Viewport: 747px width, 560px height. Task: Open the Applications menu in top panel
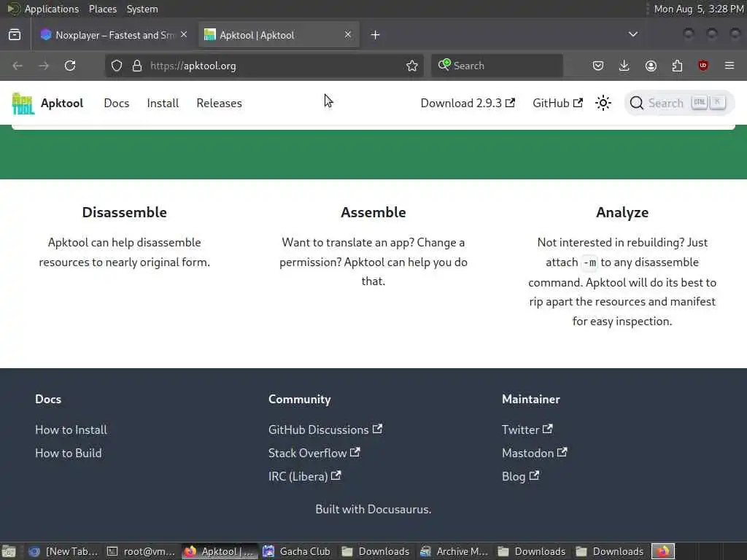click(52, 9)
